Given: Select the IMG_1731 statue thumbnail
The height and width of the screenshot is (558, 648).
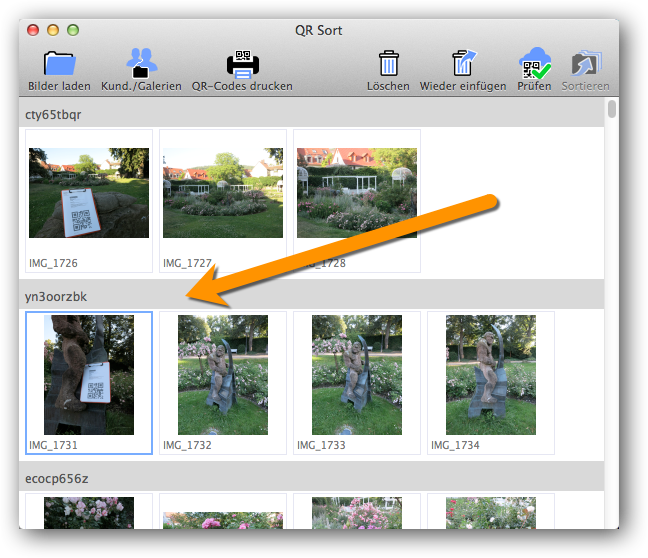Looking at the screenshot, I should [89, 375].
